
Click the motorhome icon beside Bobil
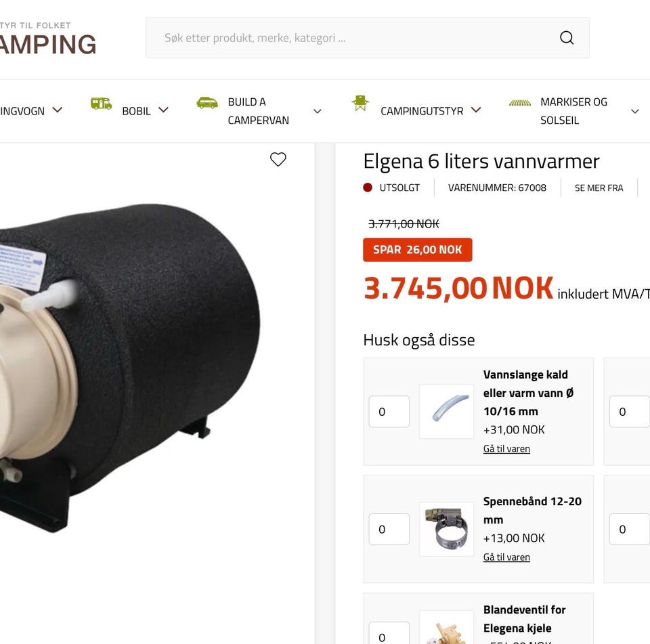pos(101,103)
